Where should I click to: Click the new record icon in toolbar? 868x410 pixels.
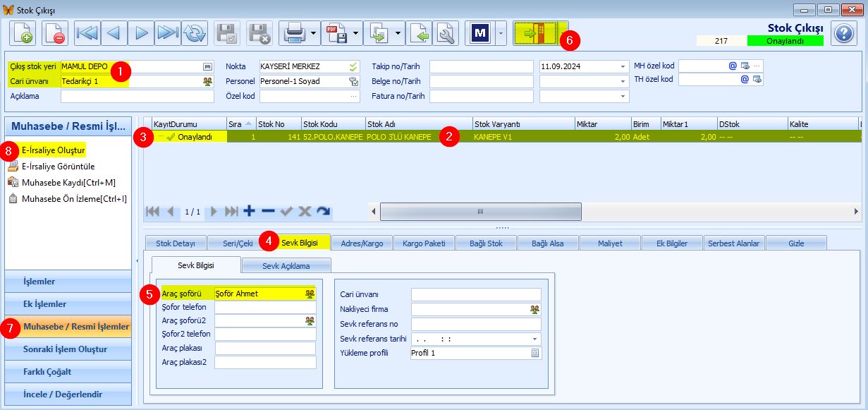click(x=22, y=33)
